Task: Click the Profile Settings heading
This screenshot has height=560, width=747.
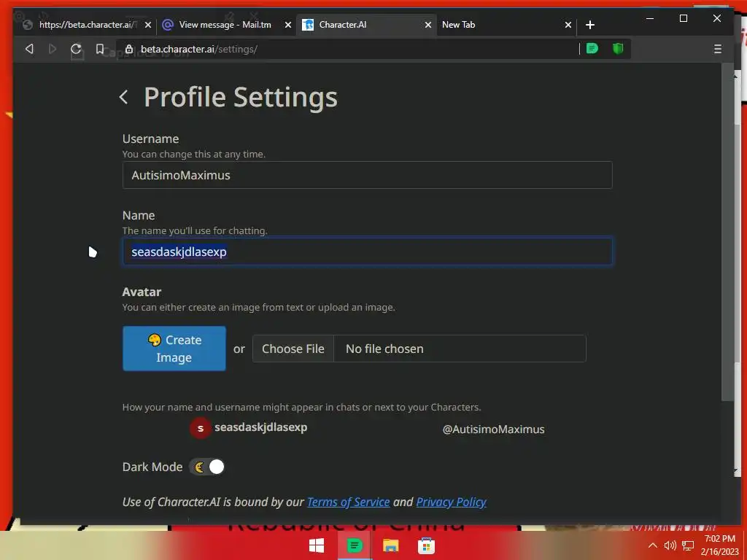Action: (241, 97)
